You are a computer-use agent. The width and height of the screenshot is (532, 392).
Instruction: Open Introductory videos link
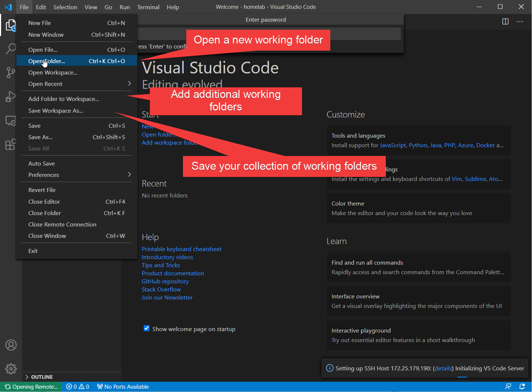167,257
